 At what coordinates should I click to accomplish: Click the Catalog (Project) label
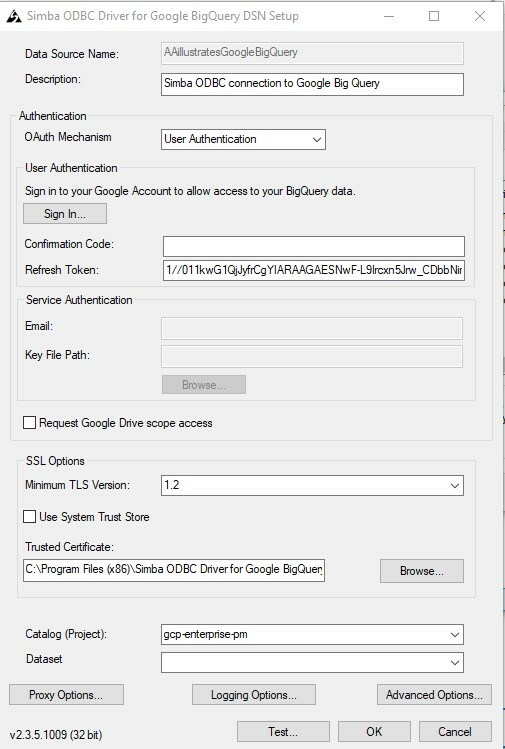66,634
